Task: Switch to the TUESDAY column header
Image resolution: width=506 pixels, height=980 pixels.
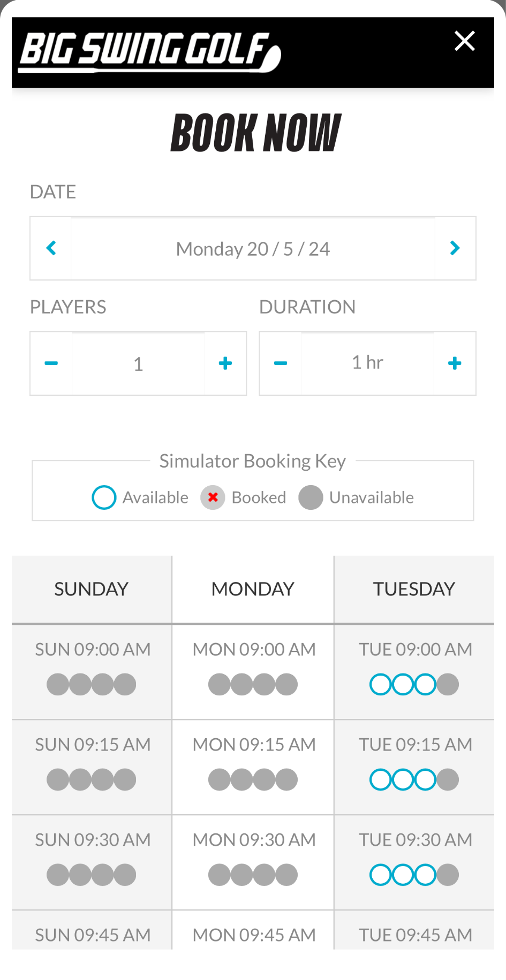Action: [x=414, y=589]
